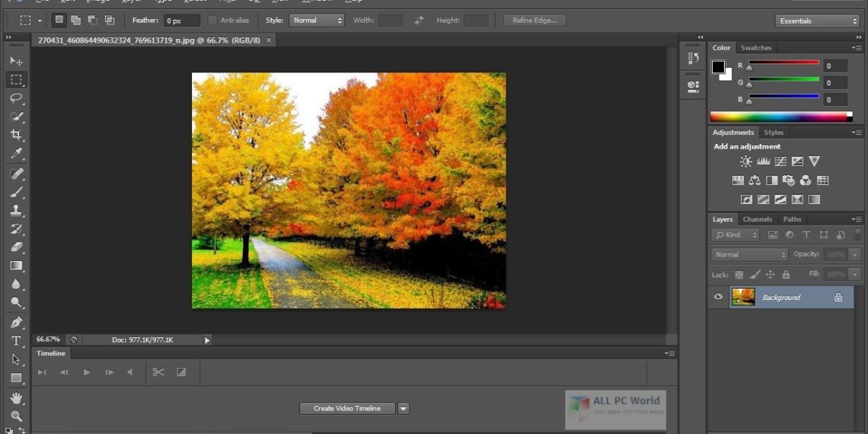Go to first frame in Timeline
Screen dimensions: 868x434
pyautogui.click(x=42, y=372)
